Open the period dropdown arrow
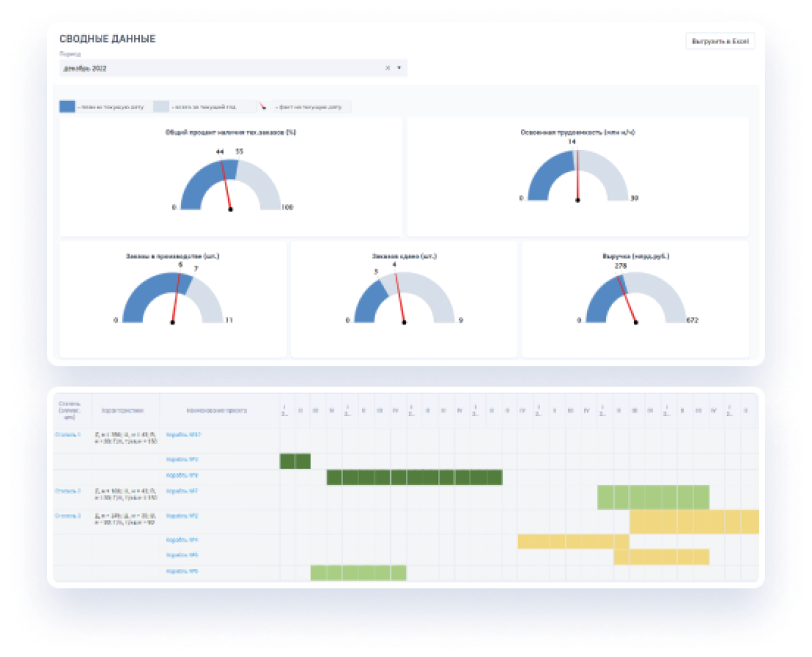Screen dimensions: 812x657 [x=399, y=68]
